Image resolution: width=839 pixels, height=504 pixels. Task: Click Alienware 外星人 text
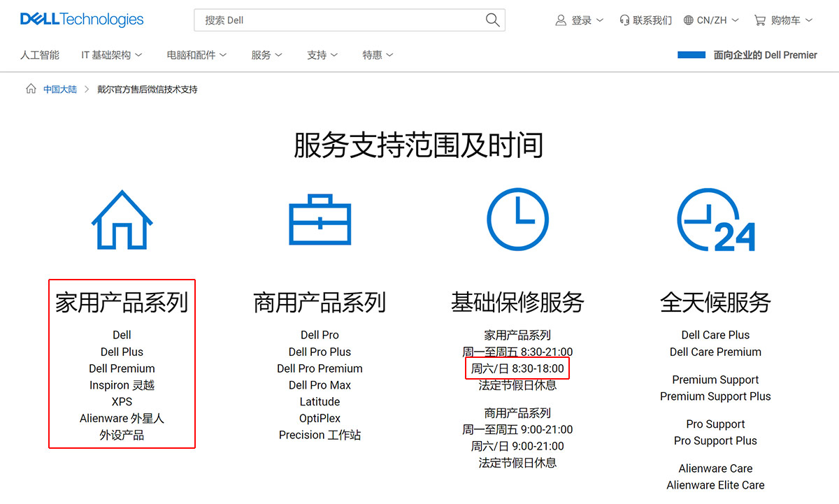(x=122, y=419)
